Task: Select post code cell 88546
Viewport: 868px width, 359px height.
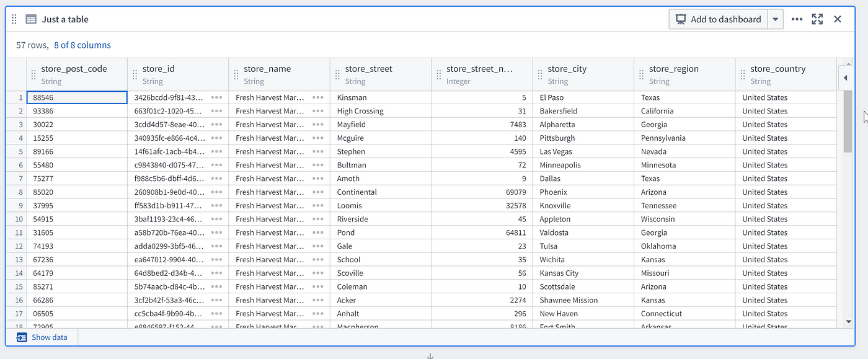Action: pos(77,97)
